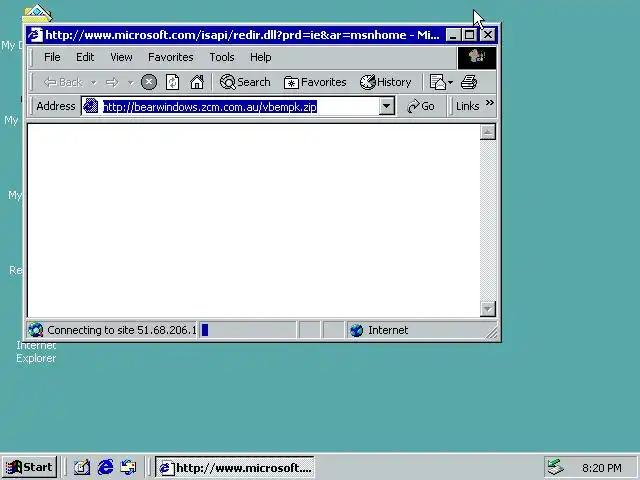Click the status bar progress indicator
Viewport: 640px width, 480px height.
[x=248, y=330]
